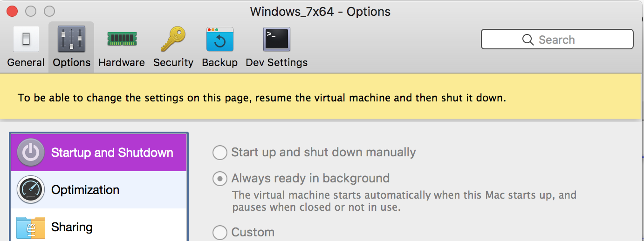The image size is (644, 241).
Task: Choose Optimization in the sidebar list
Action: point(85,190)
